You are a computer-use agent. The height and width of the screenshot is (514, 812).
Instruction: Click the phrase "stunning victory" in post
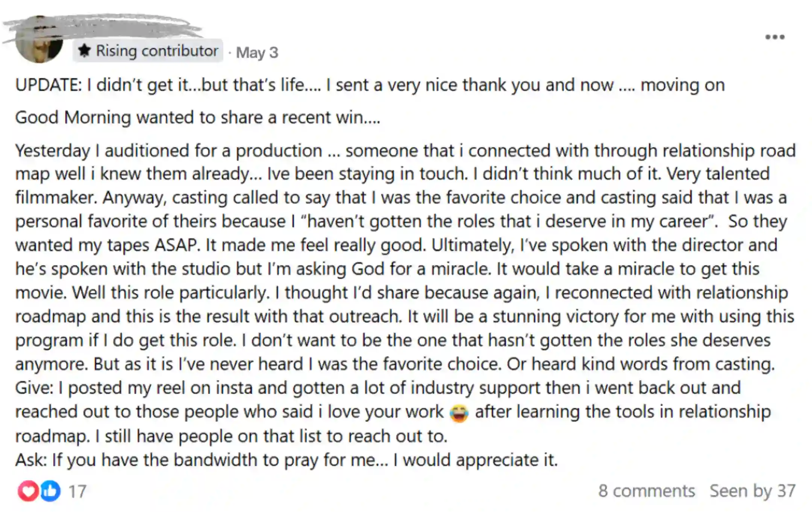click(556, 316)
